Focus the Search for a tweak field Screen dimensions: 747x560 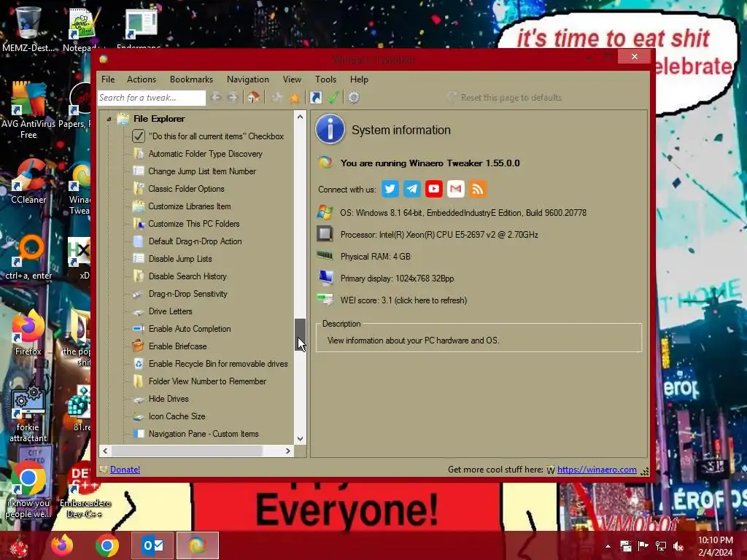pyautogui.click(x=152, y=98)
